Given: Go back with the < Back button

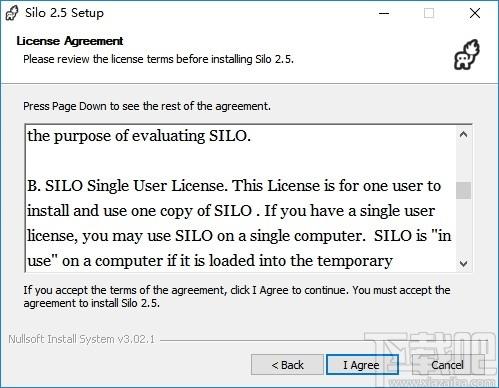Looking at the screenshot, I should 287,365.
